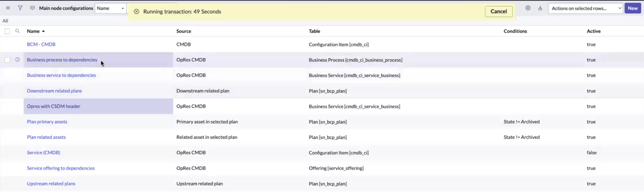The image size is (644, 192).
Task: Open info preview icon for Business process row
Action: (x=17, y=60)
